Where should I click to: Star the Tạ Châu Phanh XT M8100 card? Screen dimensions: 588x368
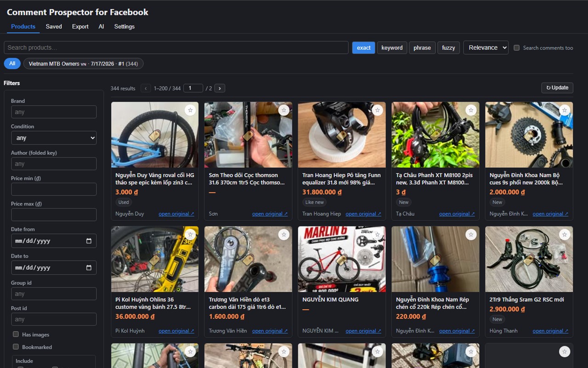tap(471, 110)
